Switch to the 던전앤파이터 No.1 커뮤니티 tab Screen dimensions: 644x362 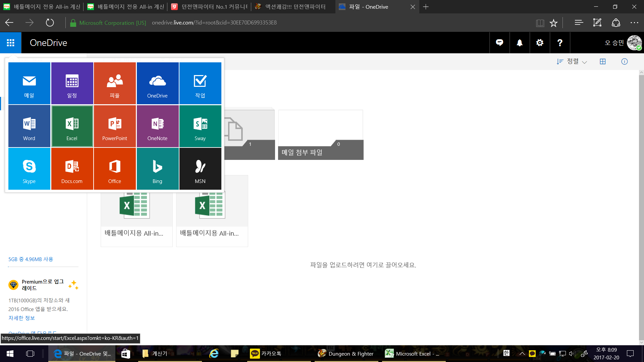click(210, 7)
